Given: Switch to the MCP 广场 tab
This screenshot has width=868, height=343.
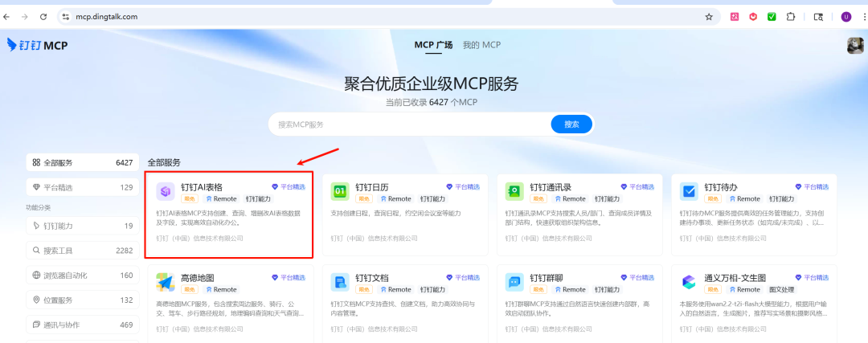Looking at the screenshot, I should [433, 45].
